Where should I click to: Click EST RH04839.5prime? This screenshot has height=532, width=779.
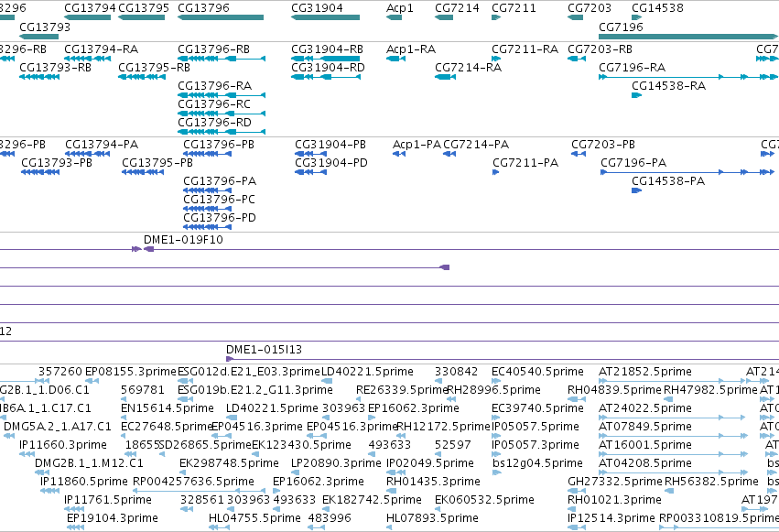[x=614, y=390]
